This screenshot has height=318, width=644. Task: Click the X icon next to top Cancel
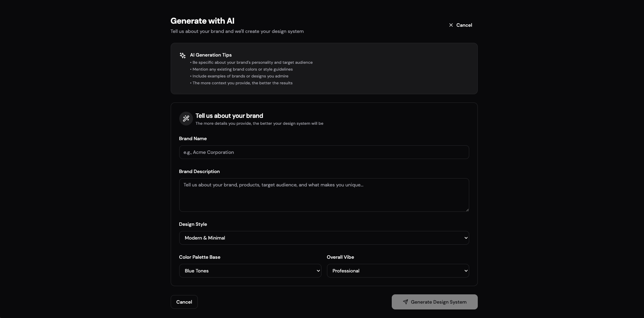451,25
